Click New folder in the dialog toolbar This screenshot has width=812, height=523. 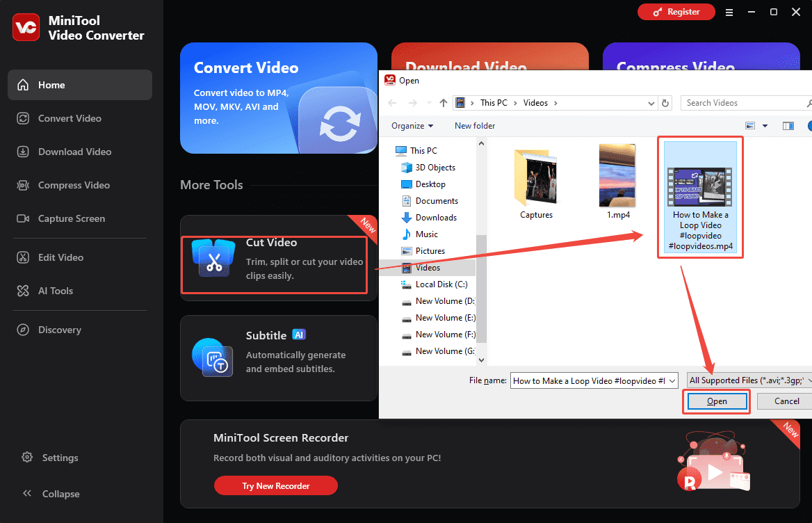[475, 126]
